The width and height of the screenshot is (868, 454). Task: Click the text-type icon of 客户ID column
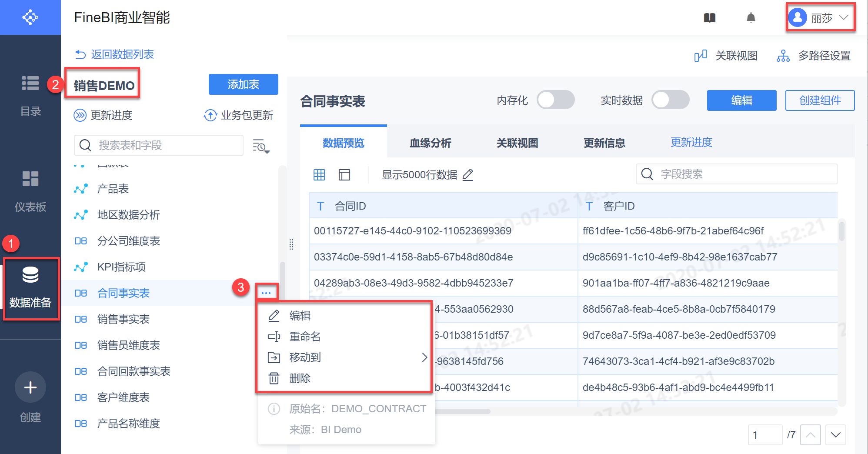pyautogui.click(x=589, y=206)
